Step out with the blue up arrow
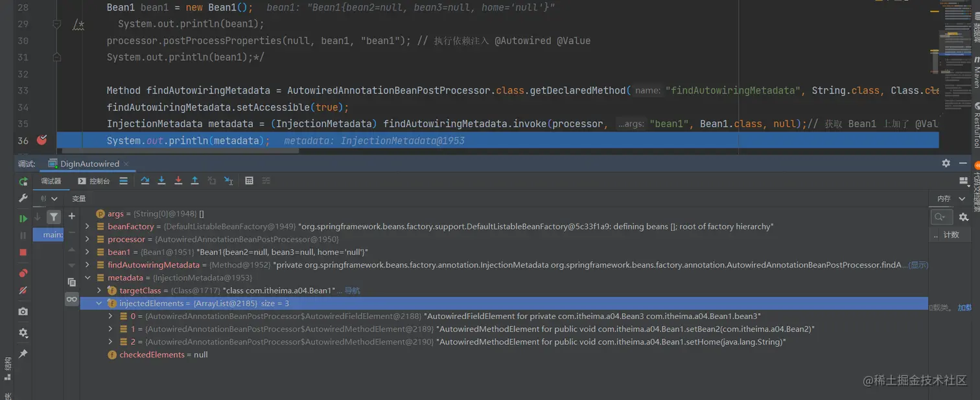The height and width of the screenshot is (400, 980). (194, 181)
